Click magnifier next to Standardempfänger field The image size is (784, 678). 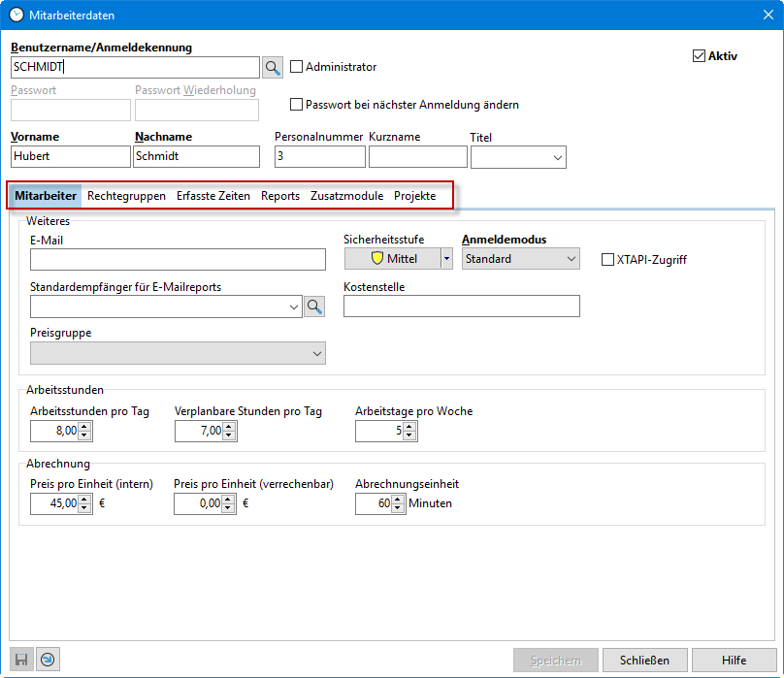(314, 307)
